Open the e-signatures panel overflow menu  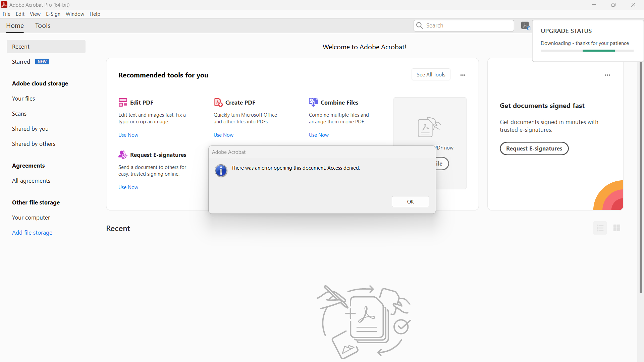[607, 75]
